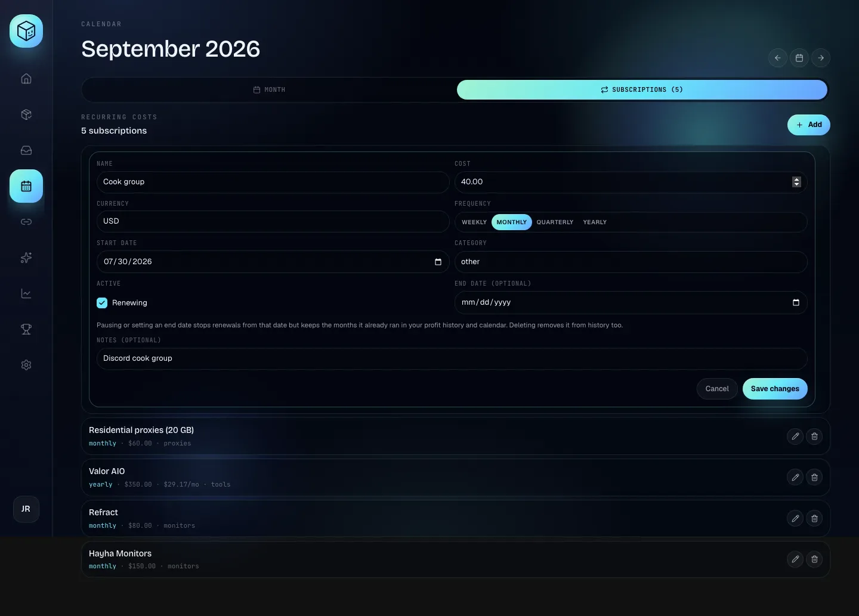Open the settings gear icon in sidebar
859x616 pixels.
coord(26,365)
